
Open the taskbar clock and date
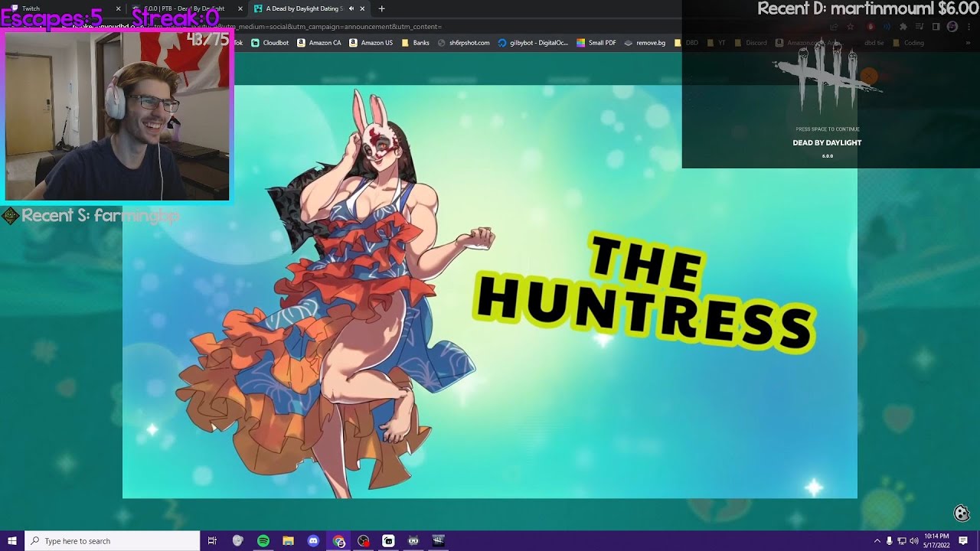click(x=936, y=541)
